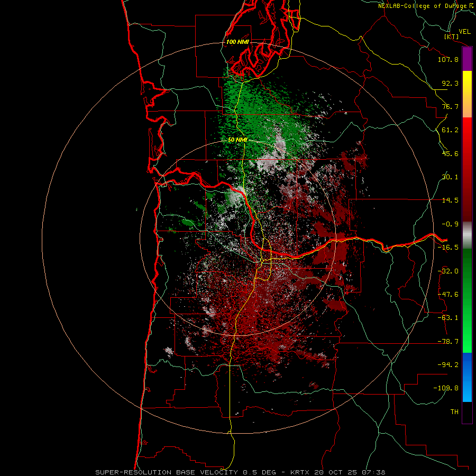Click the -63.1 value on the velocity scale
The image size is (476, 476).
pos(448,318)
